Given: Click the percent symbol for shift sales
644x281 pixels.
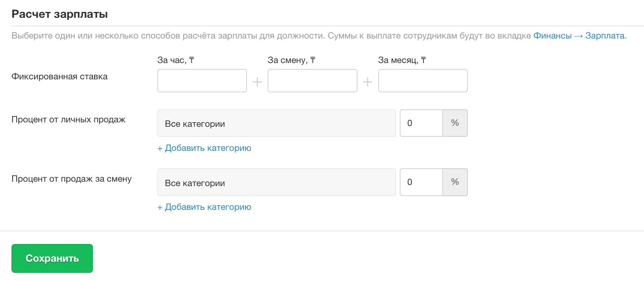Looking at the screenshot, I should click(455, 182).
